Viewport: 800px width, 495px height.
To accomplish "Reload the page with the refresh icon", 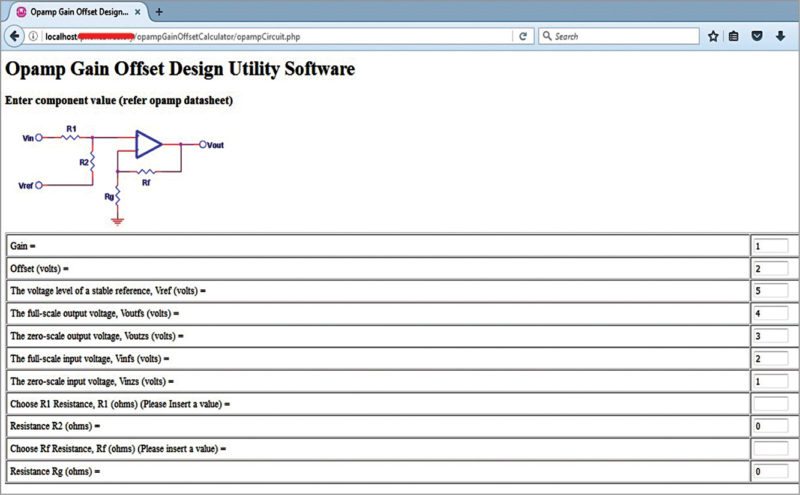I will 523,36.
